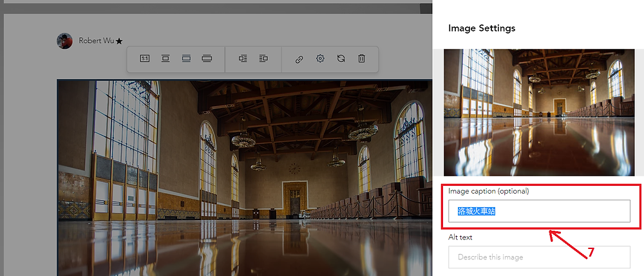Replace the image with refresh icon
Image resolution: width=644 pixels, height=276 pixels.
341,59
